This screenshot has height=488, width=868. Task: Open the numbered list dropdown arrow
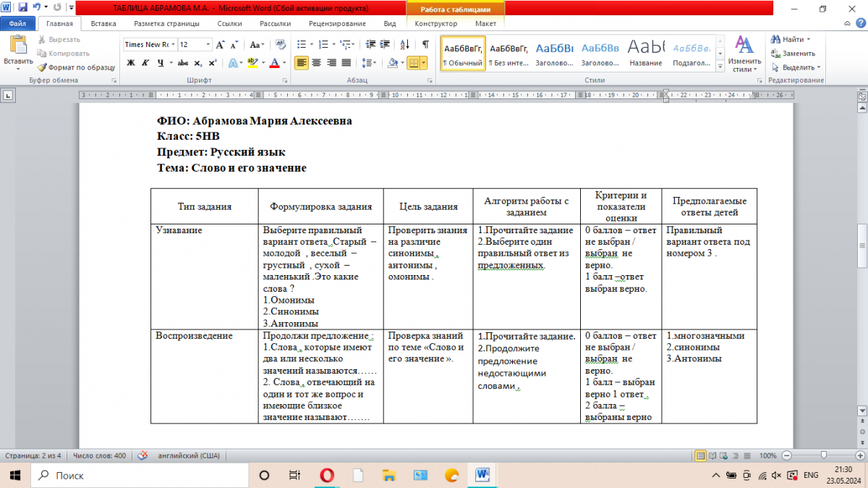tap(333, 44)
